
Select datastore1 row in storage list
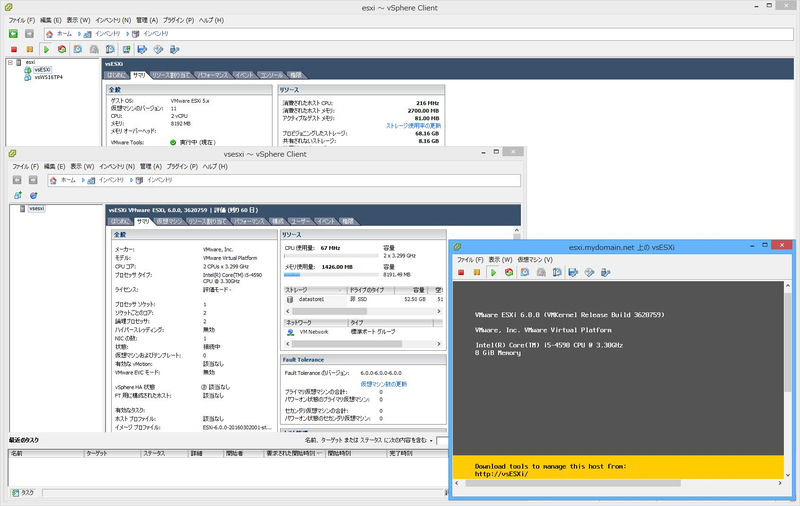coord(363,299)
